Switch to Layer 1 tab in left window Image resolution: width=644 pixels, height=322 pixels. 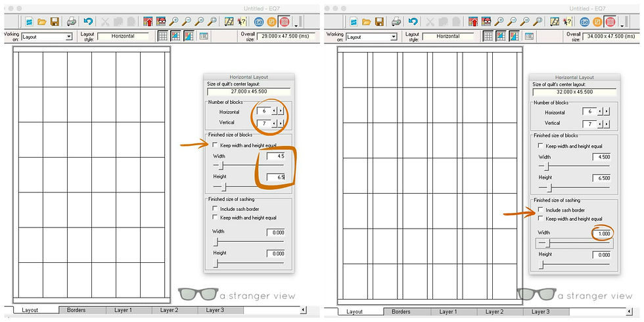[x=124, y=310]
